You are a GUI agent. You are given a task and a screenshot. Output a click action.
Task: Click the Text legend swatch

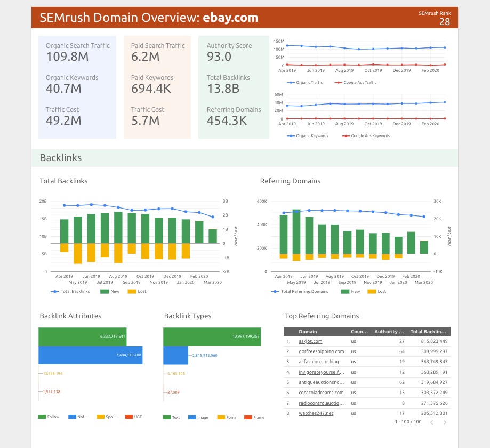pos(167,418)
